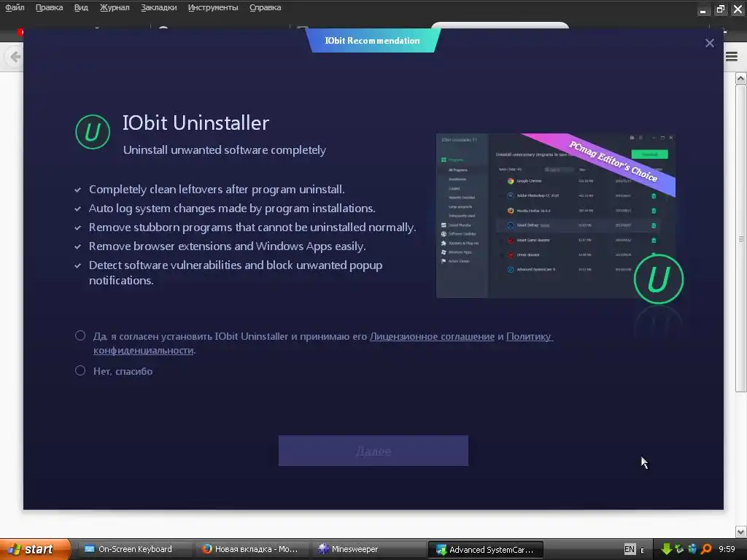Image resolution: width=747 pixels, height=560 pixels.
Task: Switch to Minesweeper in the taskbar
Action: coord(368,549)
